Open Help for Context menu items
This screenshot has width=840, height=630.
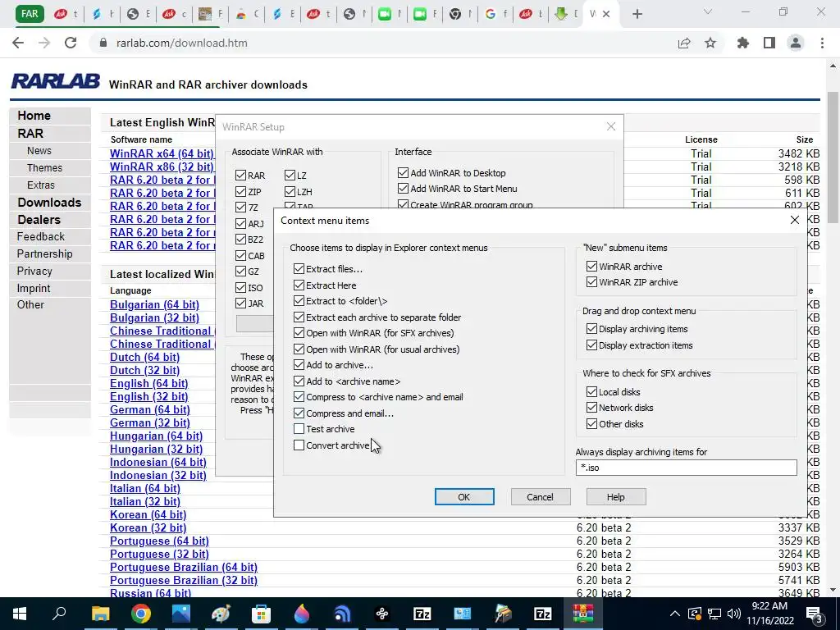(615, 496)
